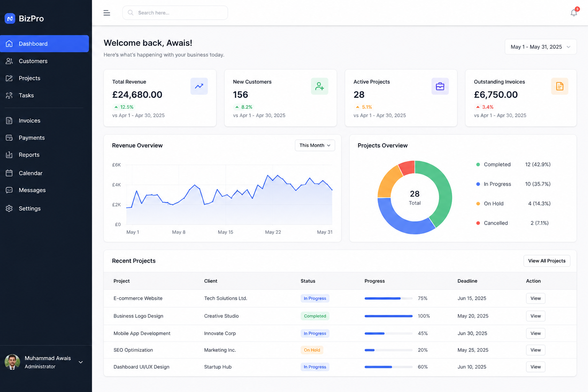The width and height of the screenshot is (588, 392).
Task: Expand the user account chevron
Action: point(81,362)
